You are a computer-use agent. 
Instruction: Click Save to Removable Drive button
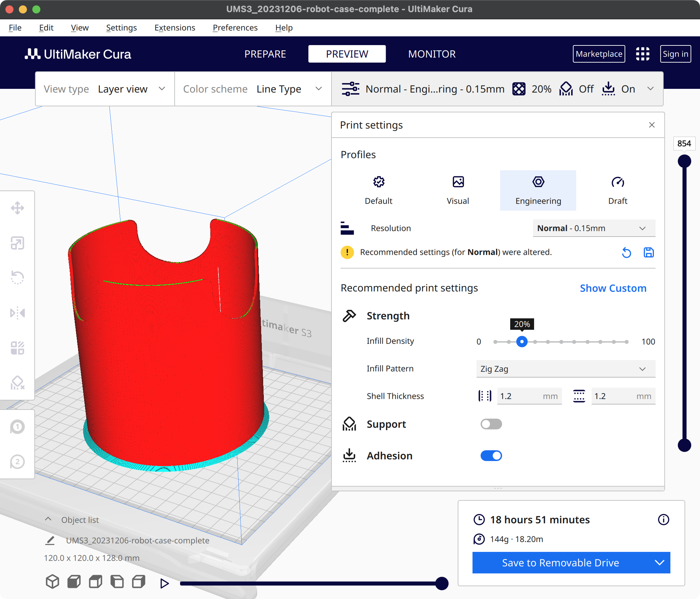pyautogui.click(x=560, y=563)
